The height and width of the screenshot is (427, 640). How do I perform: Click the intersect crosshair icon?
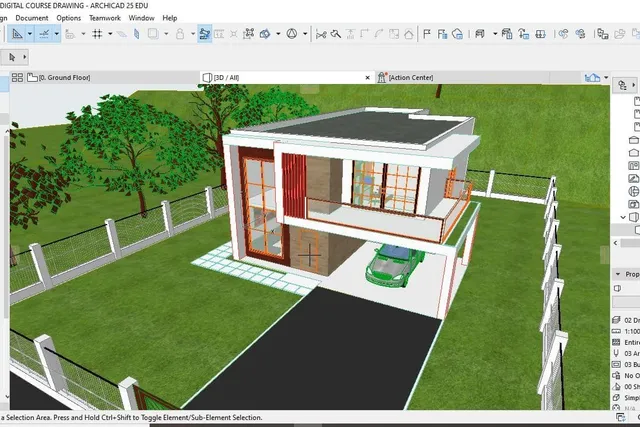(x=233, y=34)
